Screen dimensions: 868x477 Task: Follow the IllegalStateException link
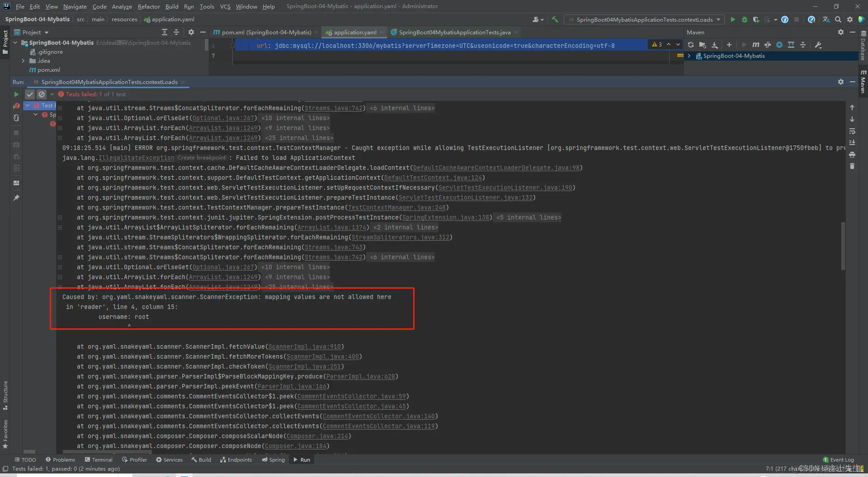pyautogui.click(x=137, y=158)
